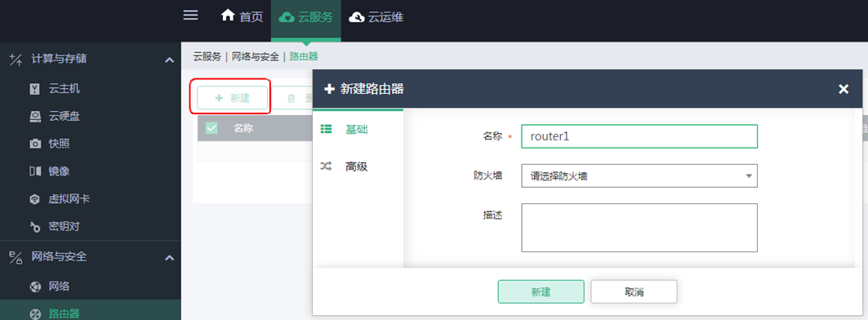Click the 虚拟网卡 icon in sidebar
Viewport: 868px width, 320px height.
[x=35, y=198]
